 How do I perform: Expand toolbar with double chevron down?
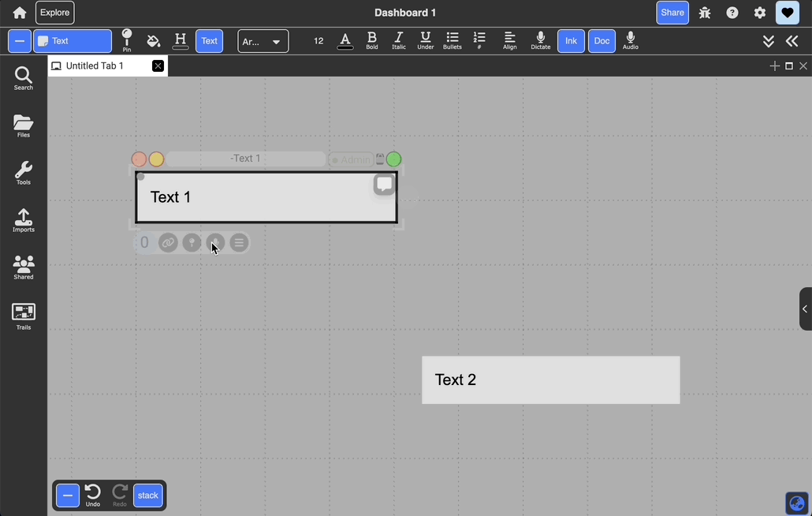pos(769,41)
